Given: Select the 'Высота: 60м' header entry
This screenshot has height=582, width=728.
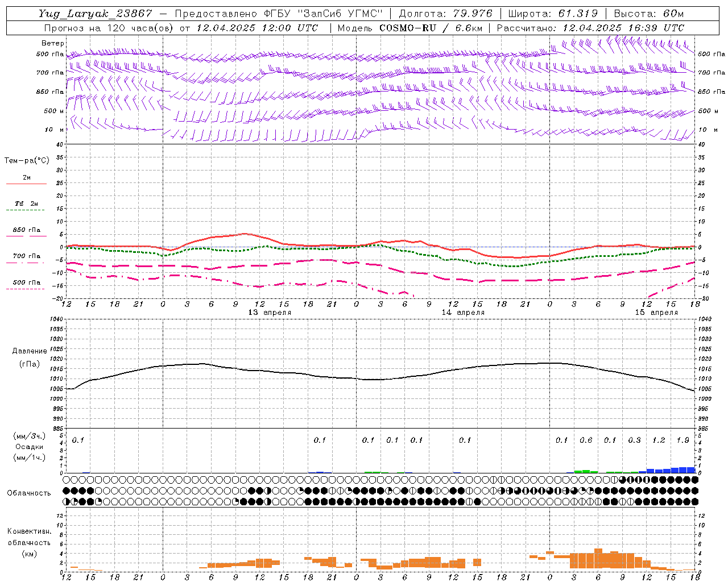Looking at the screenshot, I should coord(649,13).
